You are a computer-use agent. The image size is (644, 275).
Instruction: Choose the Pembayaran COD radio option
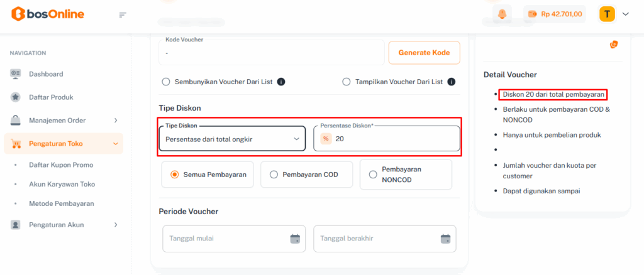[x=274, y=175]
